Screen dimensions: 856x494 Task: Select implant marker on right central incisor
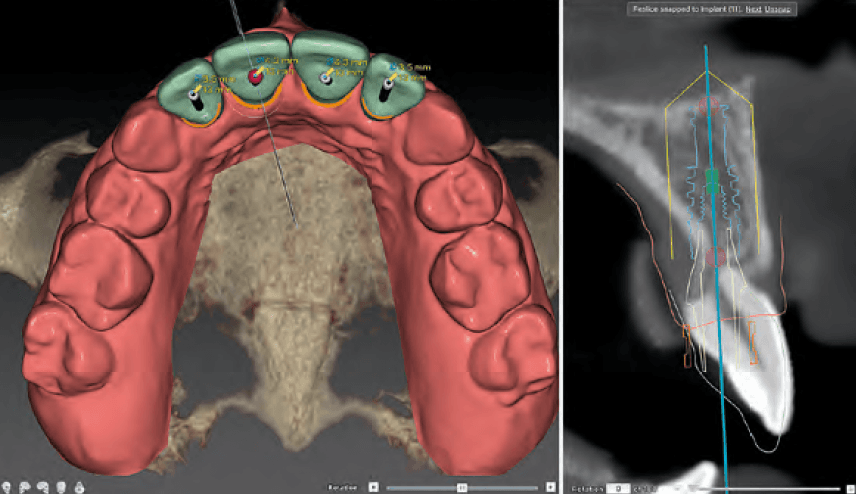[x=326, y=78]
